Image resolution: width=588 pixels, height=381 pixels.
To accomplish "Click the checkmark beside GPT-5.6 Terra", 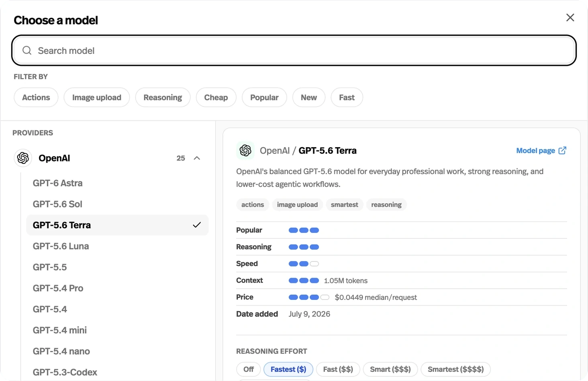I will pos(197,225).
